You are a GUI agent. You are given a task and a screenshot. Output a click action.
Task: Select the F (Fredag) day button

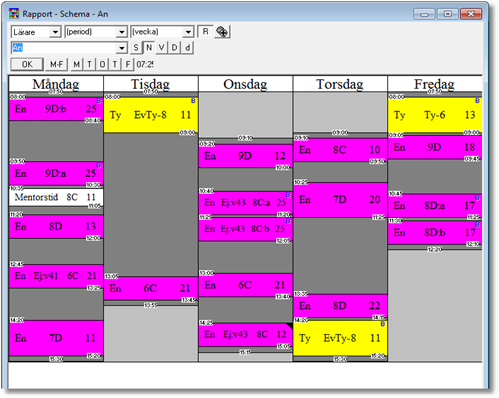(128, 64)
